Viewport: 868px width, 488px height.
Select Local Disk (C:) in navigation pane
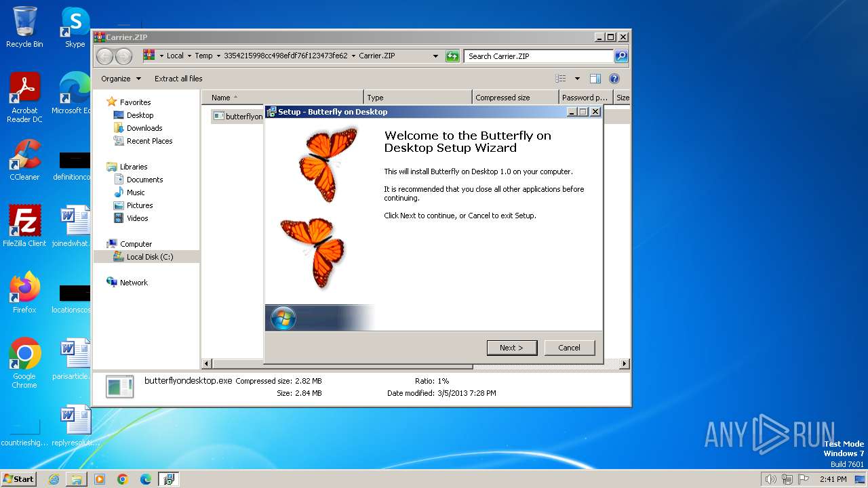tap(149, 257)
